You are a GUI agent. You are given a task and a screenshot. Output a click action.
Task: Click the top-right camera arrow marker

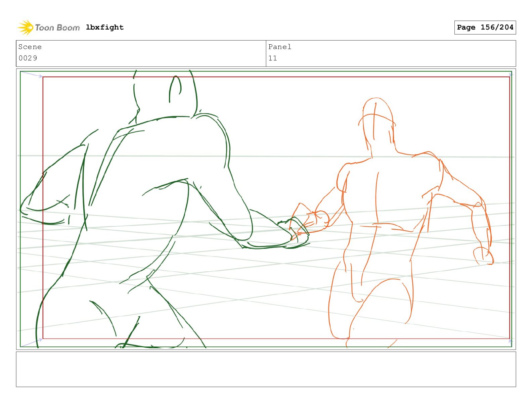[x=511, y=75]
